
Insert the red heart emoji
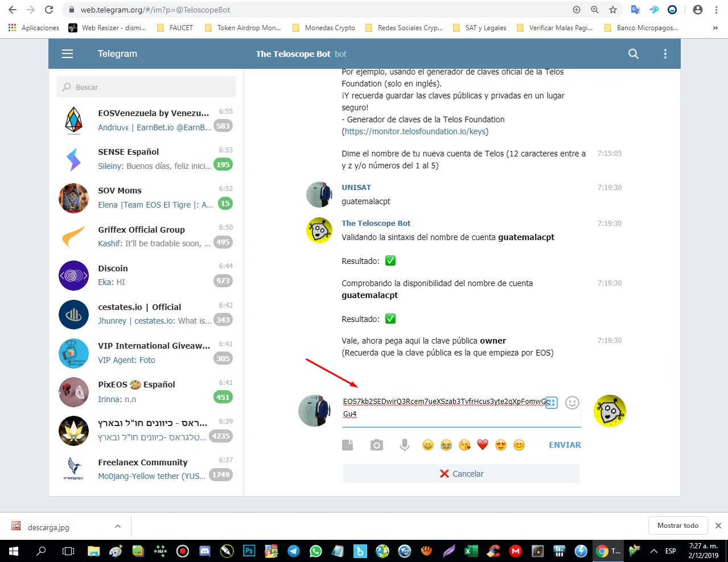tap(483, 445)
